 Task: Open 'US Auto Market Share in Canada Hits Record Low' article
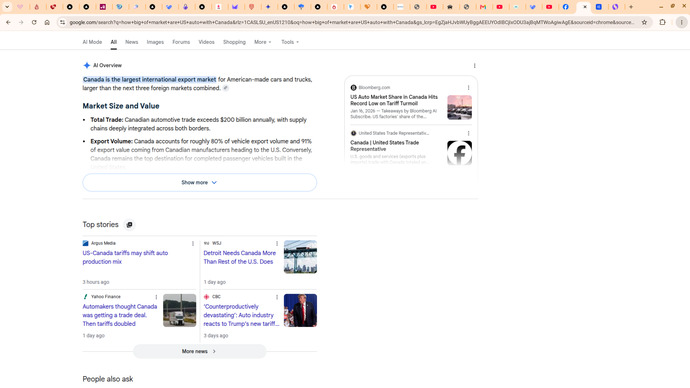394,100
